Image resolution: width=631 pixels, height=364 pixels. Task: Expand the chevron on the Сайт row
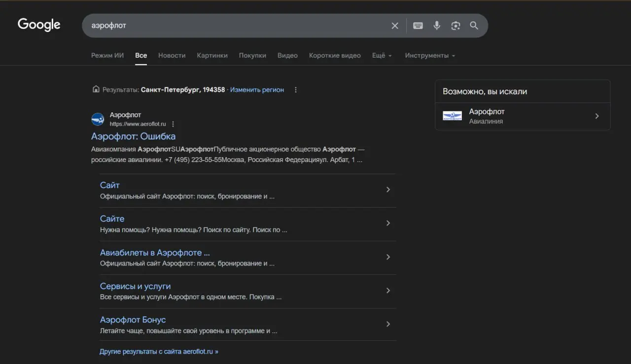tap(388, 190)
